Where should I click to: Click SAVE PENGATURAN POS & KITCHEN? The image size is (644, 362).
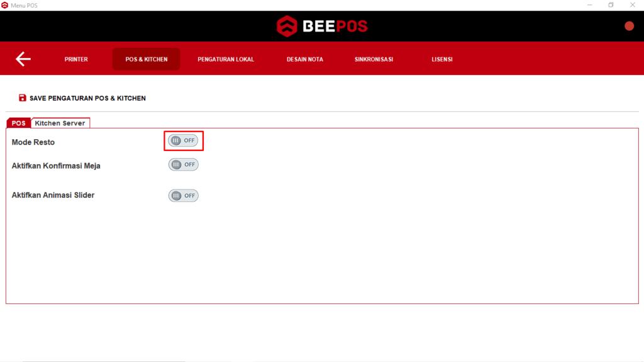tap(82, 98)
